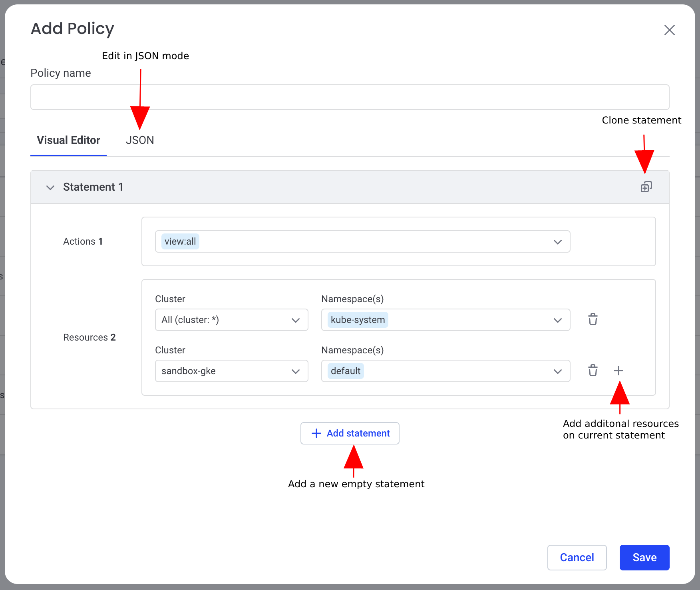Expand the Namespace dropdown containing default
Image resolution: width=700 pixels, height=590 pixels.
point(557,371)
